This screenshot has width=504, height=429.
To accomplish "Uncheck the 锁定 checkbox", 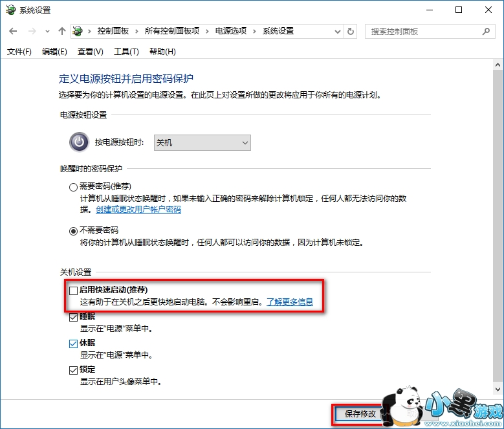I will point(73,371).
